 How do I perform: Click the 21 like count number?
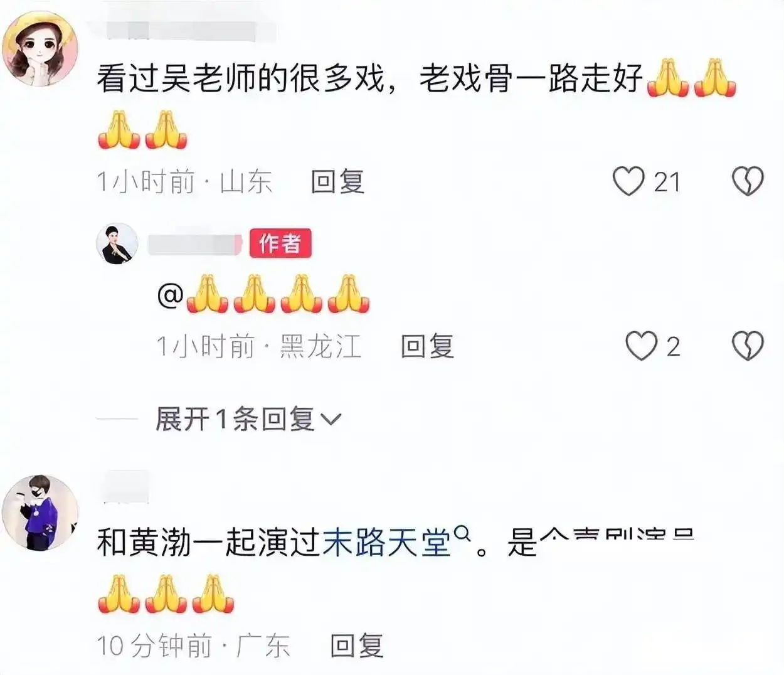[x=667, y=182]
